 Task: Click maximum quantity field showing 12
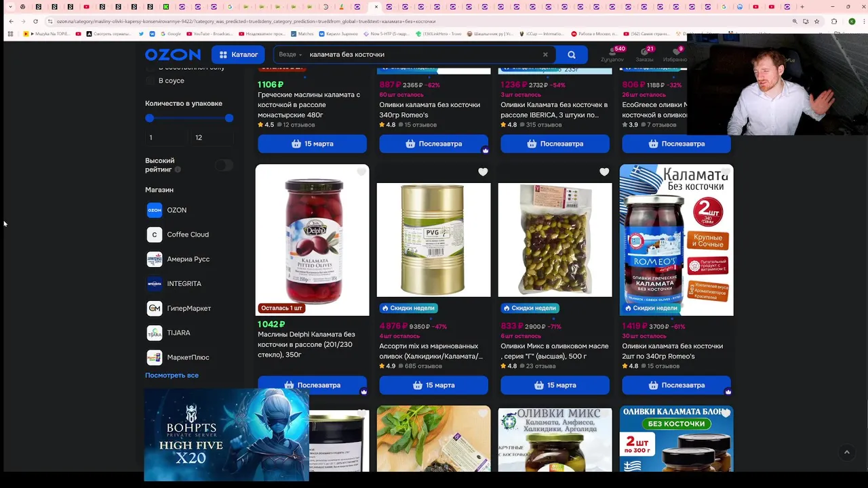coord(213,138)
